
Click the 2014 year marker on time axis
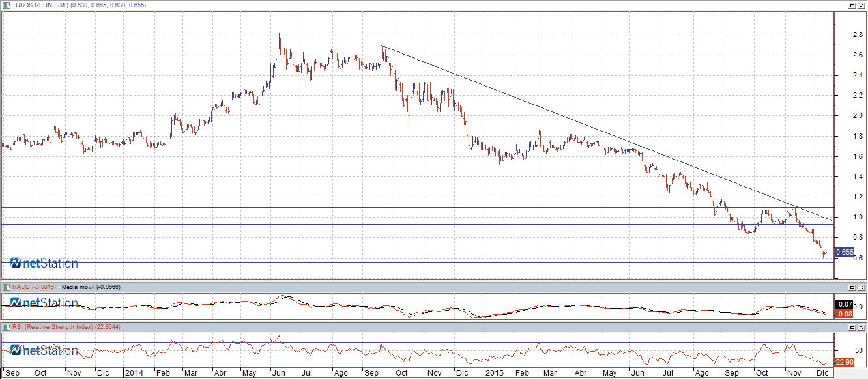[133, 374]
